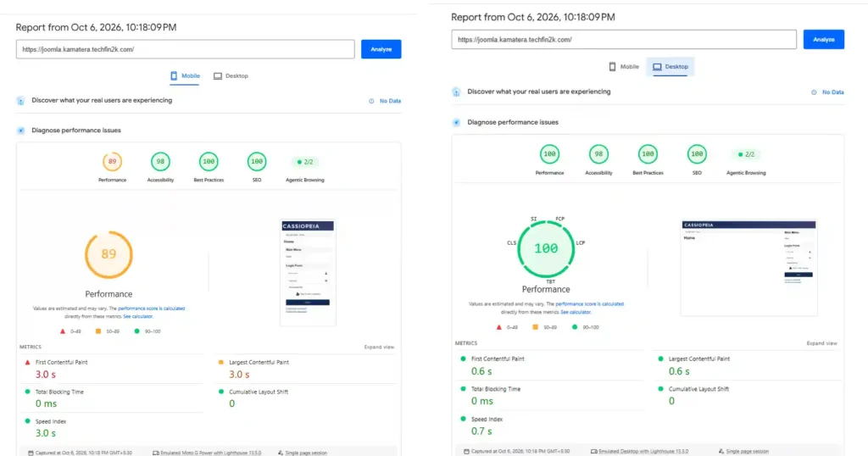
Task: Jump to SEO 100 gauge in left report
Action: click(257, 162)
